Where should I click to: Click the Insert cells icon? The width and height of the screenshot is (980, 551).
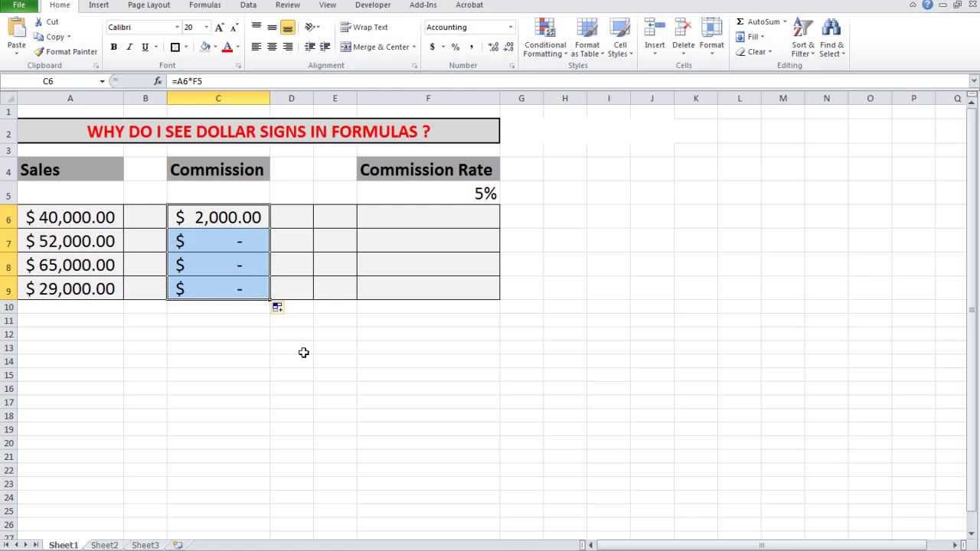655,29
